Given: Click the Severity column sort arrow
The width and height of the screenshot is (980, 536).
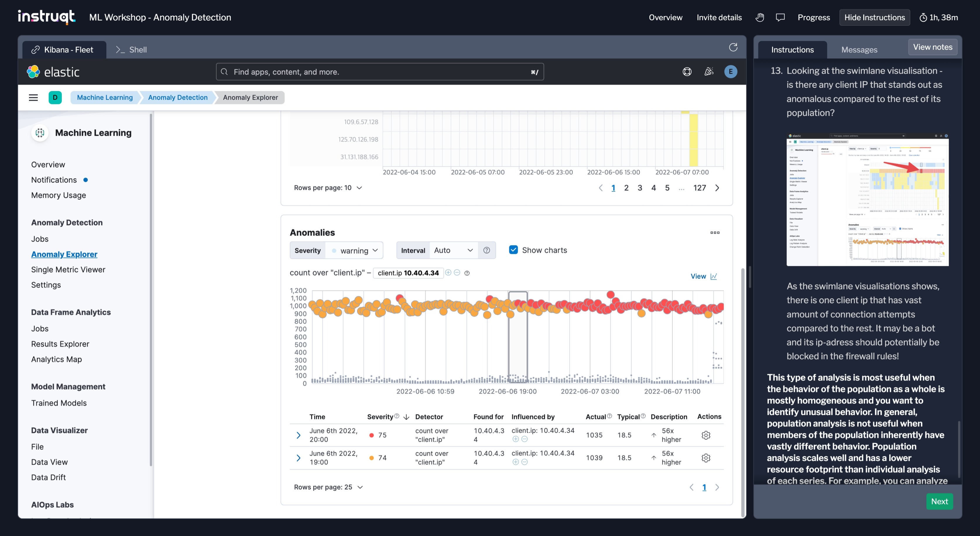Looking at the screenshot, I should click(x=406, y=417).
